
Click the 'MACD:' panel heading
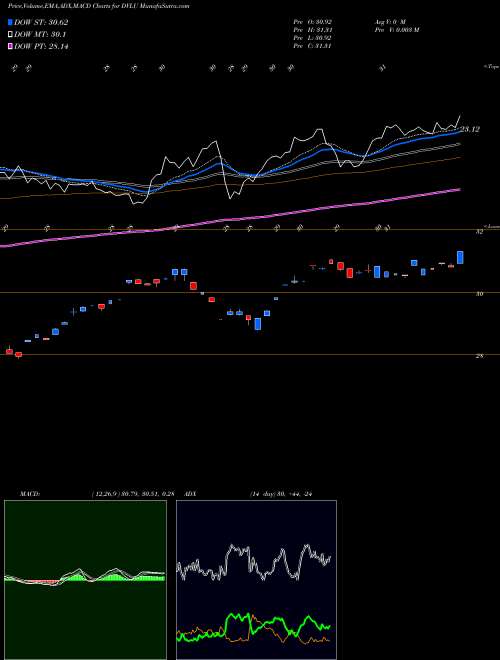pyautogui.click(x=30, y=494)
